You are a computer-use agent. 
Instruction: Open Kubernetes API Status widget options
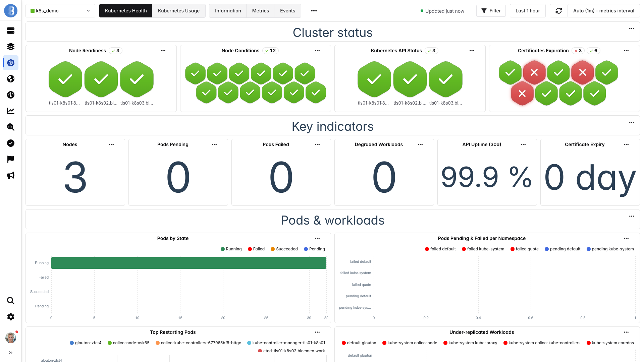pos(472,51)
